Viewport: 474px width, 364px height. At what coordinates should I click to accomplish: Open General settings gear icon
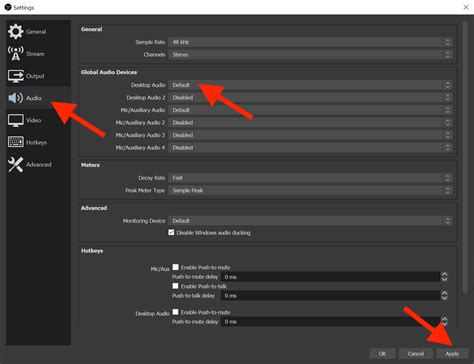[15, 32]
